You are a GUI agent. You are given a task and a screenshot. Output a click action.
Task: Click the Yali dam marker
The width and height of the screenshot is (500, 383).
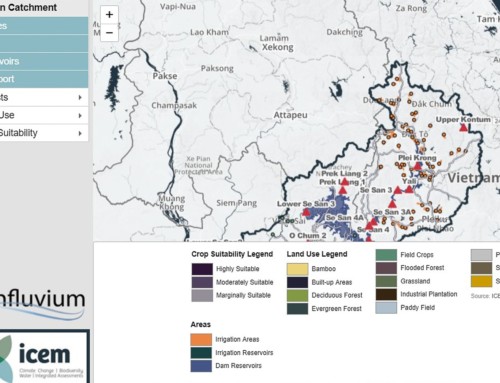[409, 189]
